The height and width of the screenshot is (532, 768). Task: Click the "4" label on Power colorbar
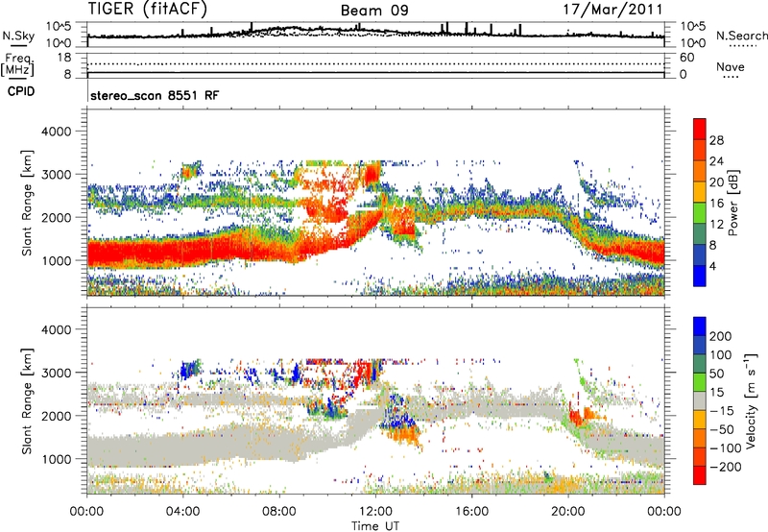click(x=712, y=266)
